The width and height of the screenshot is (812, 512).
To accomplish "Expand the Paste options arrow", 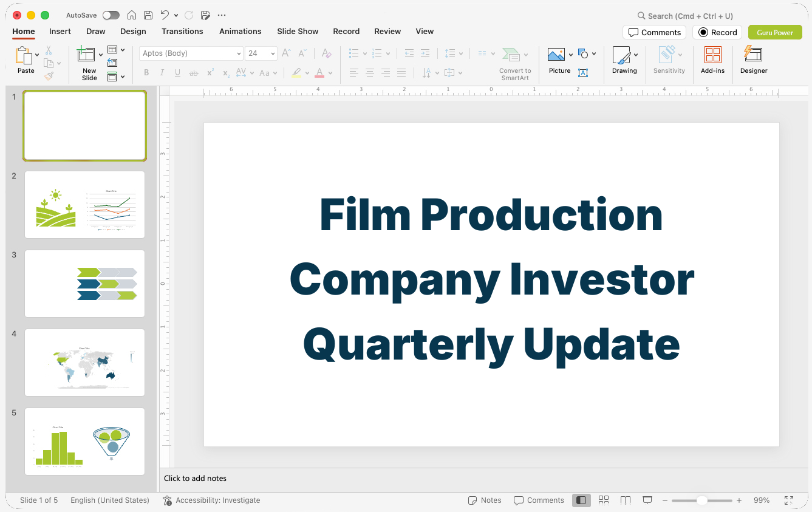I will coord(37,55).
